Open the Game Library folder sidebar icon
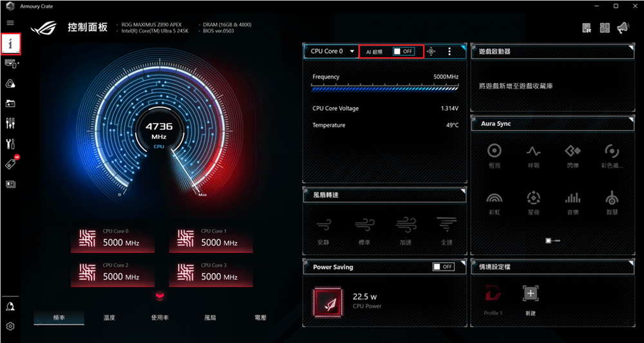Image resolution: width=644 pixels, height=343 pixels. 11,104
